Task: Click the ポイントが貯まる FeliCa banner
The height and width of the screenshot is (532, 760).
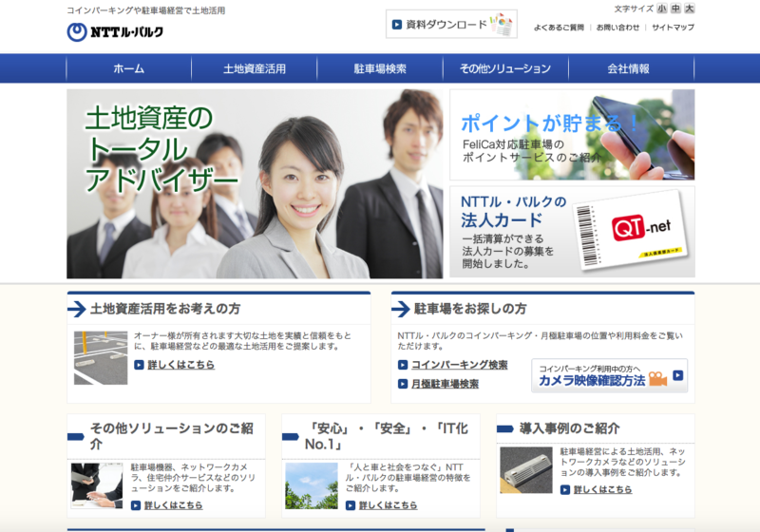Action: [572, 135]
